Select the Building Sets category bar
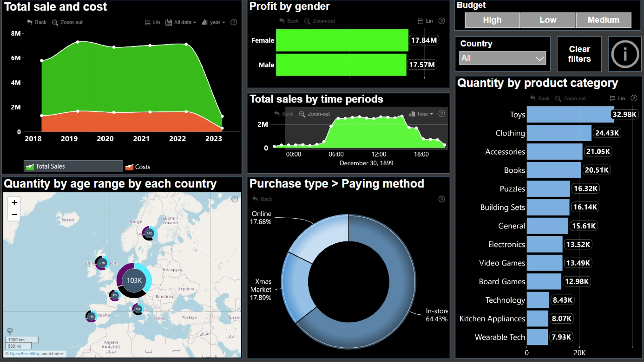Viewport: 644px width, 362px height. 548,207
